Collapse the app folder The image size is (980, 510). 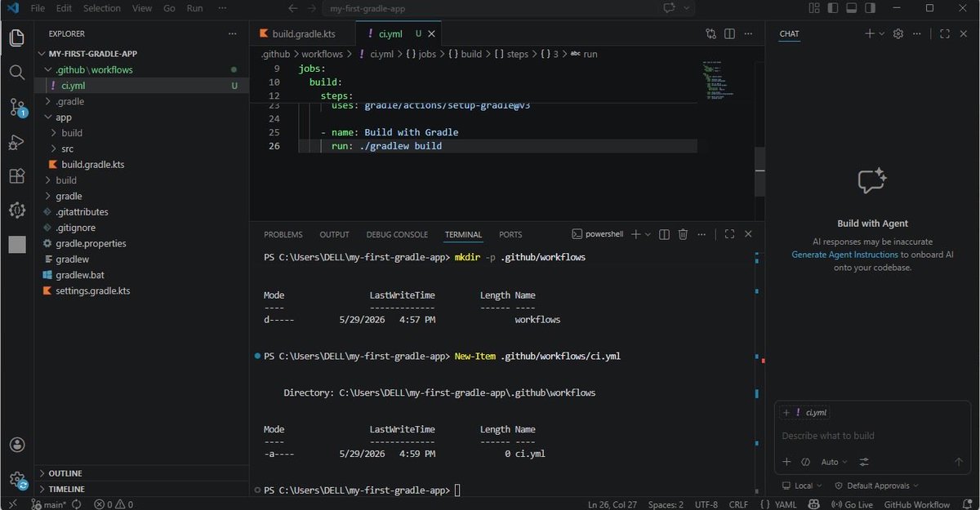(x=142, y=117)
